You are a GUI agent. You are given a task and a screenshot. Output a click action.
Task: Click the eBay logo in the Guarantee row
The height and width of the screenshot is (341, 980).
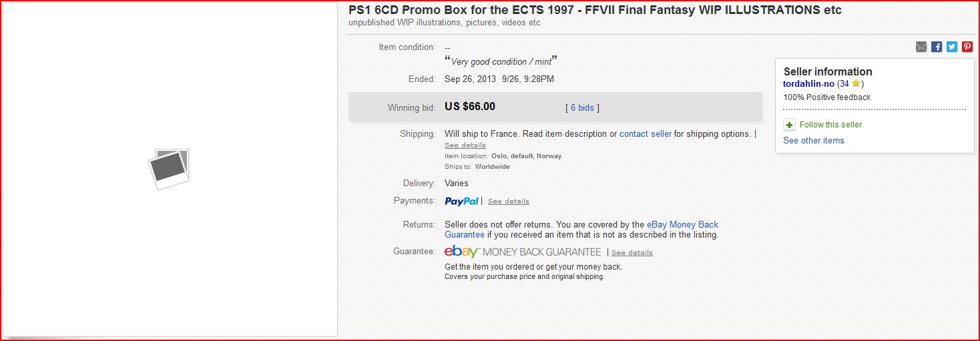(x=462, y=252)
